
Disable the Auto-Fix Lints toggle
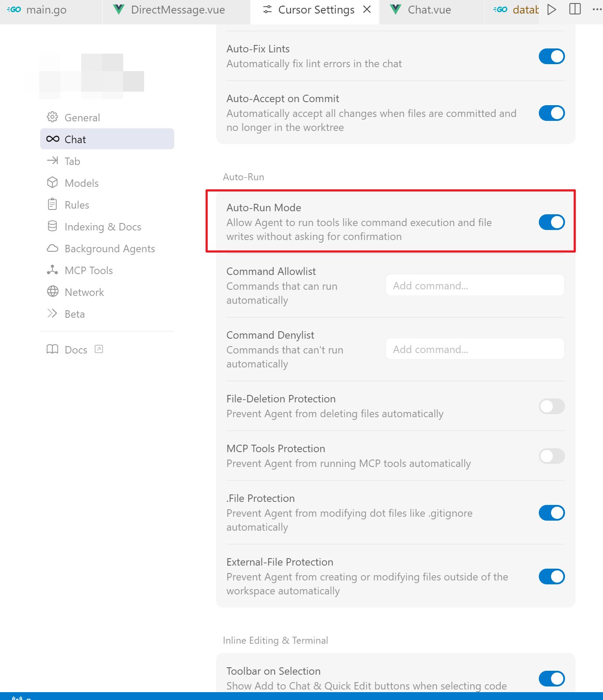tap(552, 56)
